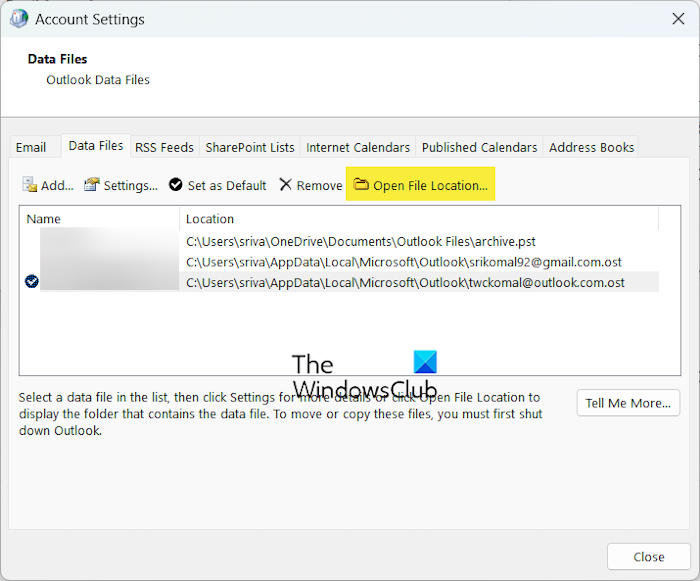The image size is (700, 581).
Task: Click Set as Default checkmark button
Action: [218, 185]
